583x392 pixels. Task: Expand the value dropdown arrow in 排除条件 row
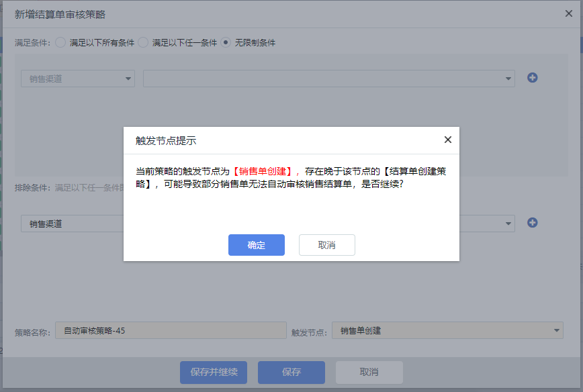coord(508,224)
